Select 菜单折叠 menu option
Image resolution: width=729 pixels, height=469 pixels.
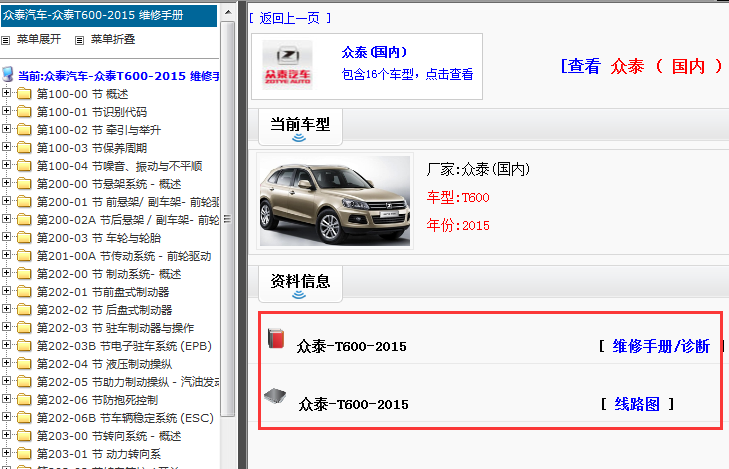(x=113, y=40)
